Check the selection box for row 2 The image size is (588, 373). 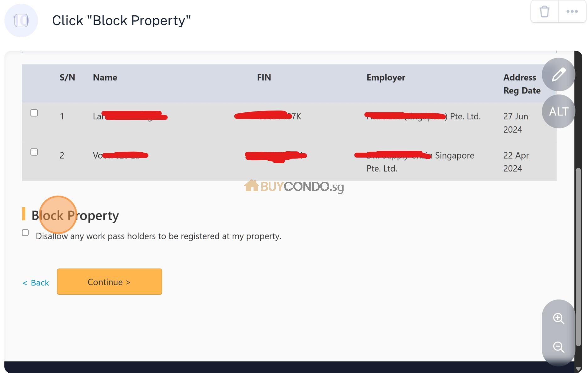click(x=35, y=152)
